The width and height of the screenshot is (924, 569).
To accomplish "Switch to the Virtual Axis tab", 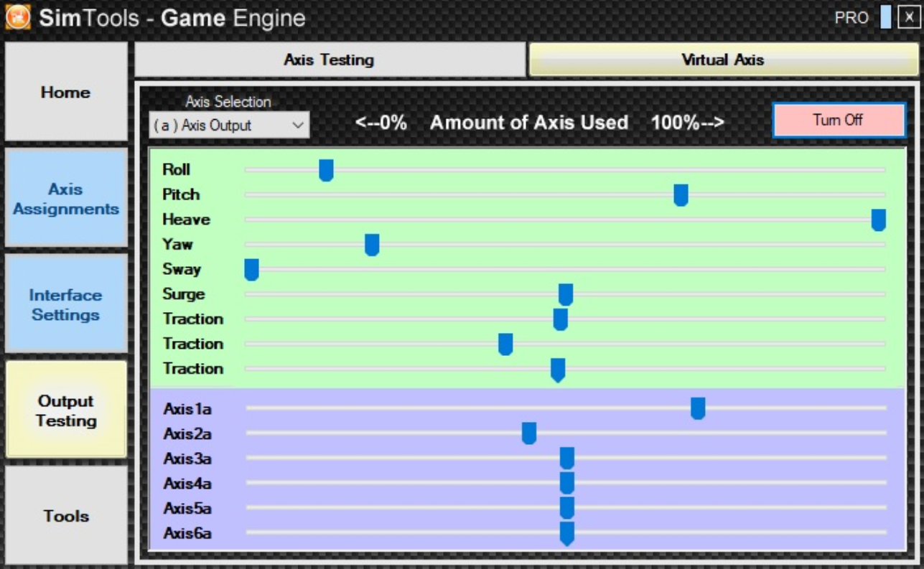I will tap(723, 60).
